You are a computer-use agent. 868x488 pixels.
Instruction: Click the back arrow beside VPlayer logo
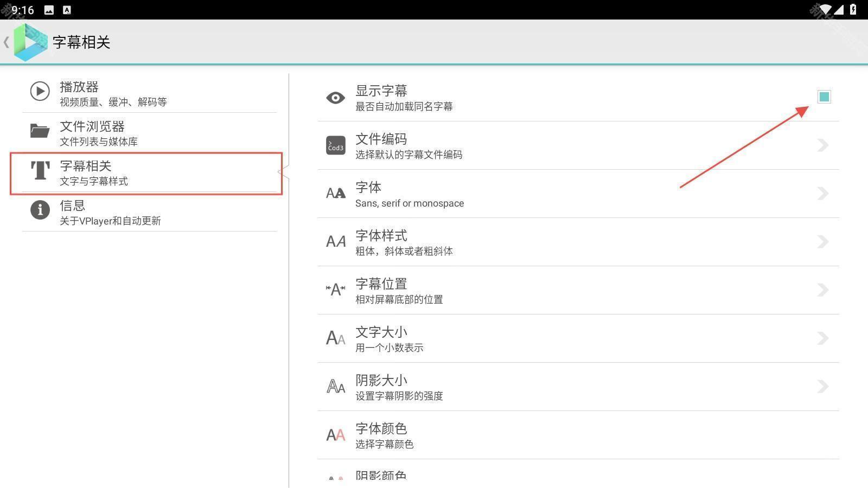coord(7,42)
